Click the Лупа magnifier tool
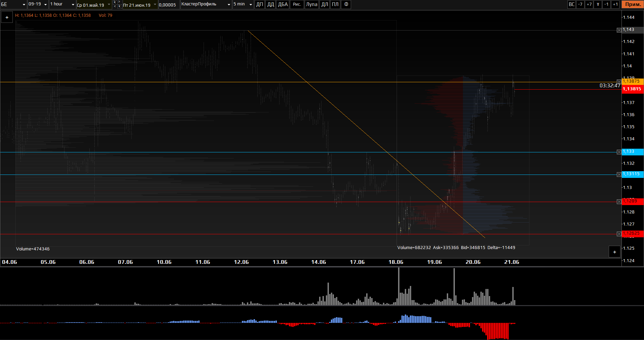Screen dimensions: 644x340 (311, 4)
